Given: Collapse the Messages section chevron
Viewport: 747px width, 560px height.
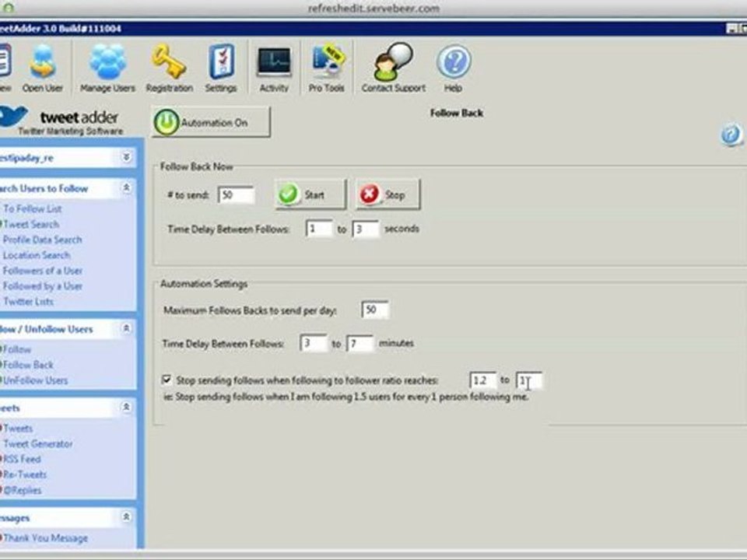Looking at the screenshot, I should [126, 517].
